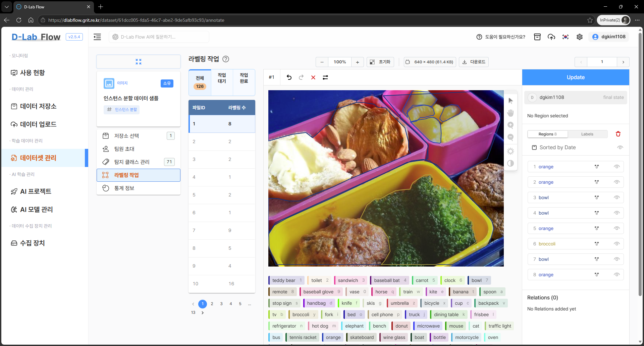This screenshot has width=644, height=346.
Task: Open the Korean flag language selector
Action: [566, 37]
